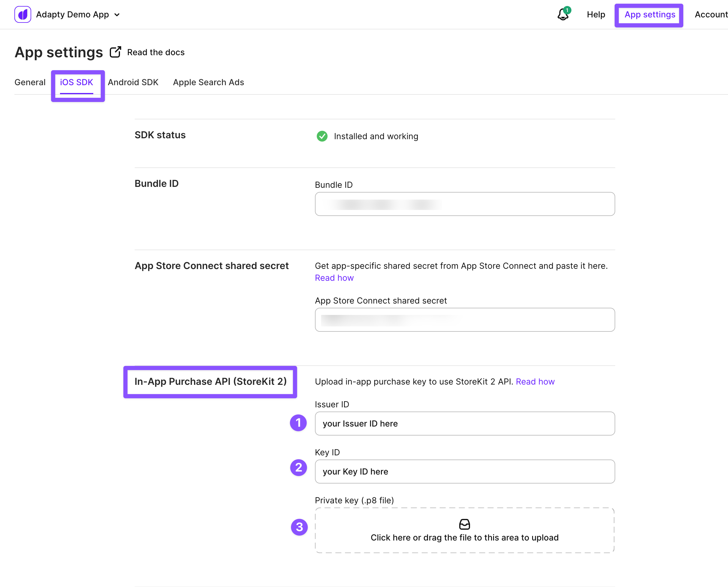
Task: Click the upload inbox icon
Action: point(464,524)
